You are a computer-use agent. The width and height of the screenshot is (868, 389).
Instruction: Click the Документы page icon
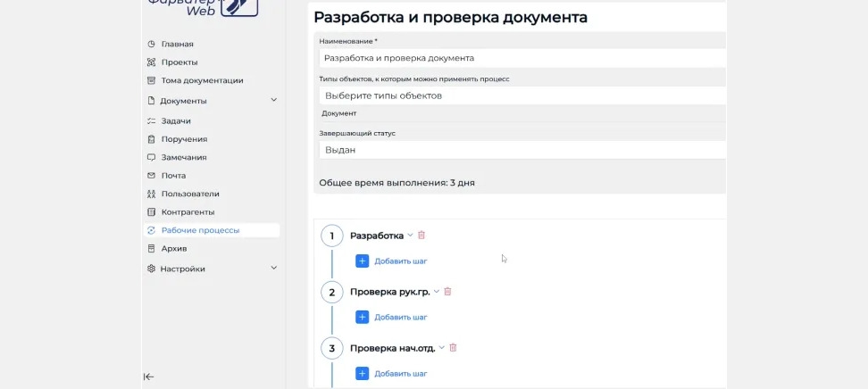pos(151,101)
